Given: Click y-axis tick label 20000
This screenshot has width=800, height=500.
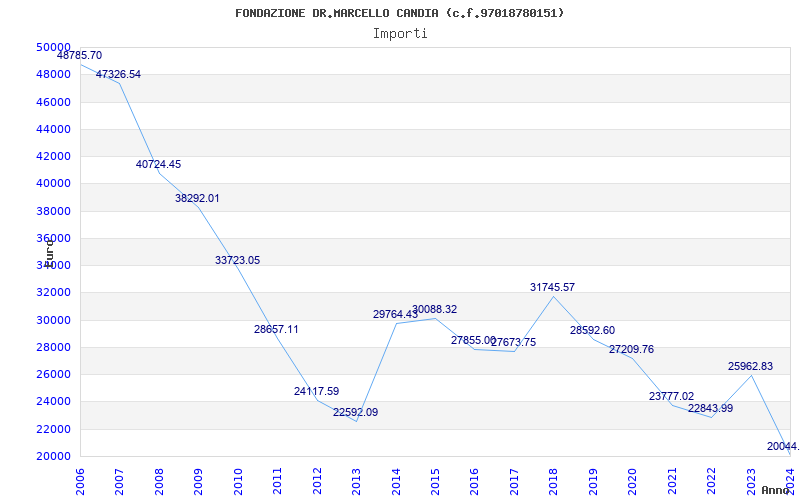Looking at the screenshot, I should [x=53, y=456].
